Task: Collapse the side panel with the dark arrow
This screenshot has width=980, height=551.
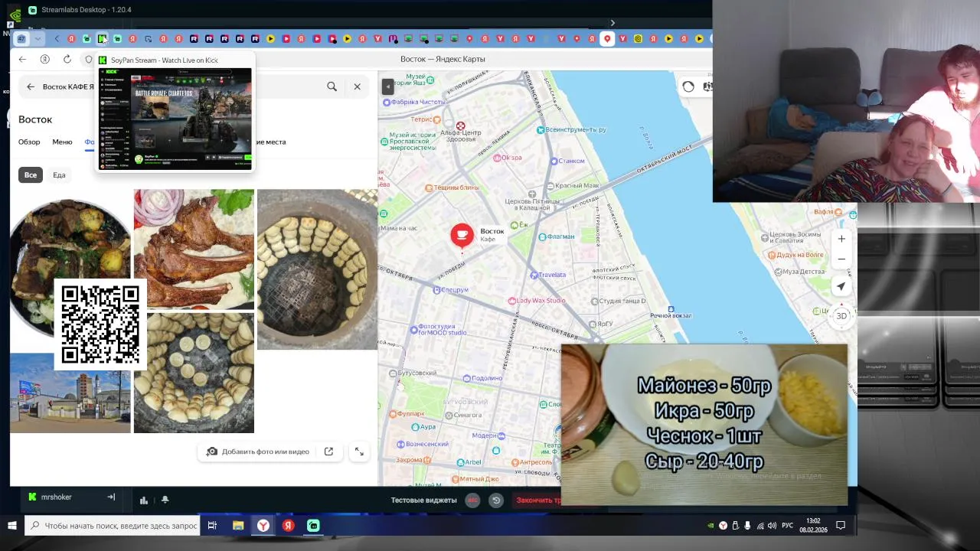Action: coord(387,86)
